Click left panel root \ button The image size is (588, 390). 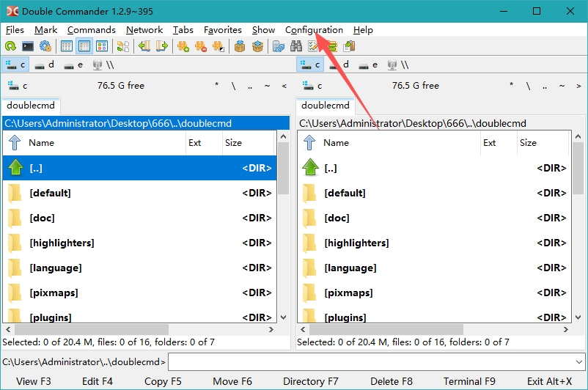[233, 86]
